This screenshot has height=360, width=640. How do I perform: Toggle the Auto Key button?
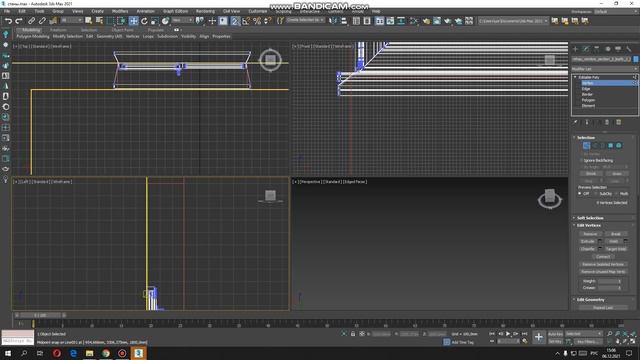click(x=555, y=334)
